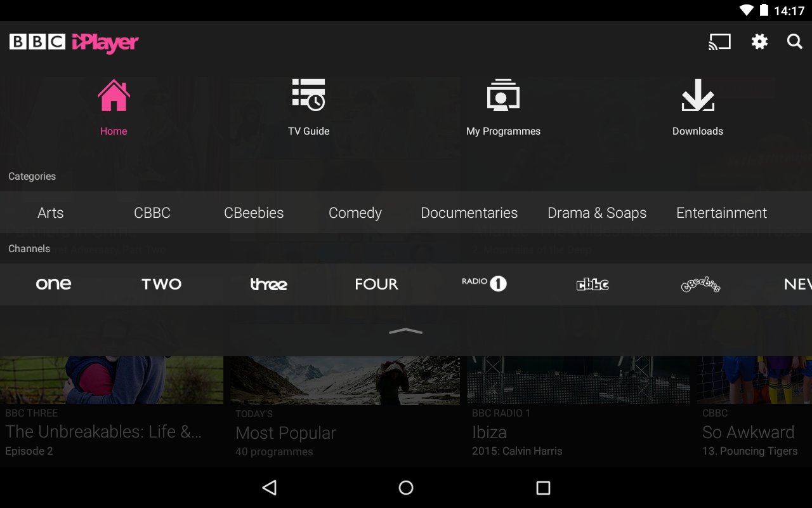Open the Ibiza concert thumbnail image
812x508 pixels.
pos(579,380)
